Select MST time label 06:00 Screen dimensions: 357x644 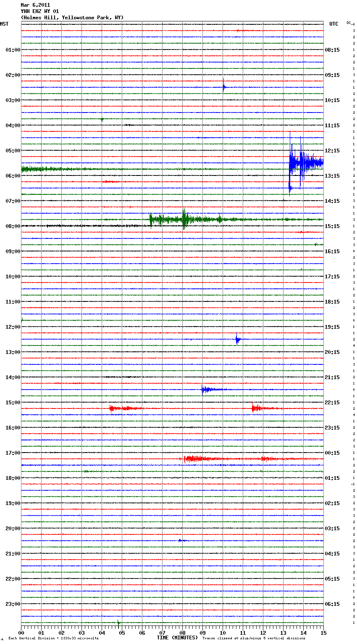pos(13,176)
